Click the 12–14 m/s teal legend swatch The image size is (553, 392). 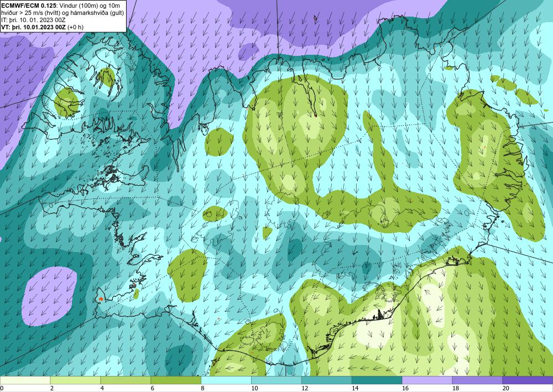327,380
